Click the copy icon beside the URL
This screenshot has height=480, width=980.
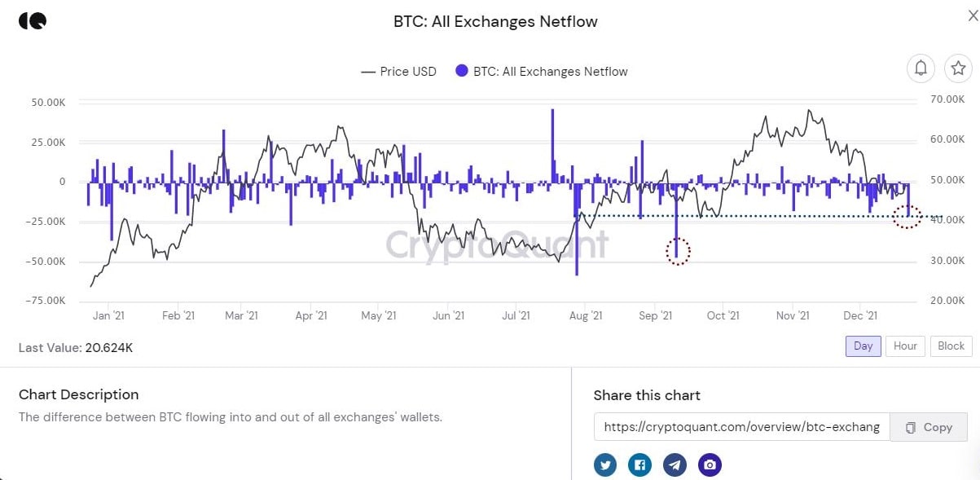(911, 427)
